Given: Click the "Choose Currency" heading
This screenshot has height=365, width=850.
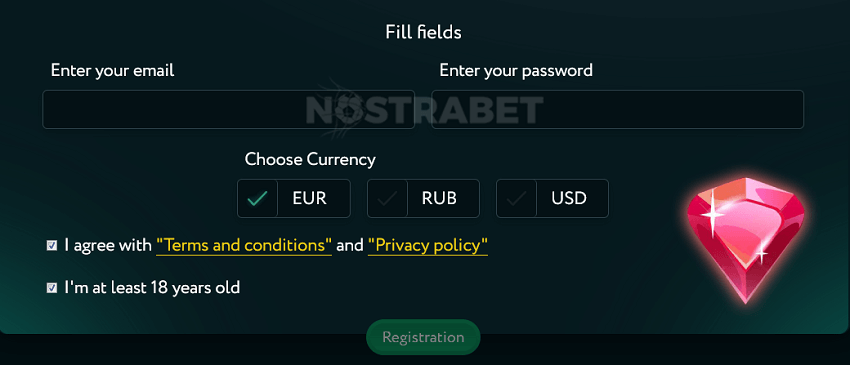Looking at the screenshot, I should tap(310, 159).
